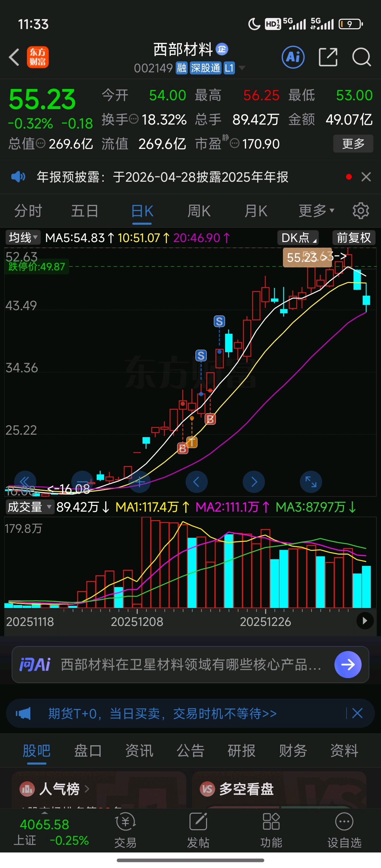Tap the 期货 megaphone icon
This screenshot has height=868, width=381.
point(23,713)
